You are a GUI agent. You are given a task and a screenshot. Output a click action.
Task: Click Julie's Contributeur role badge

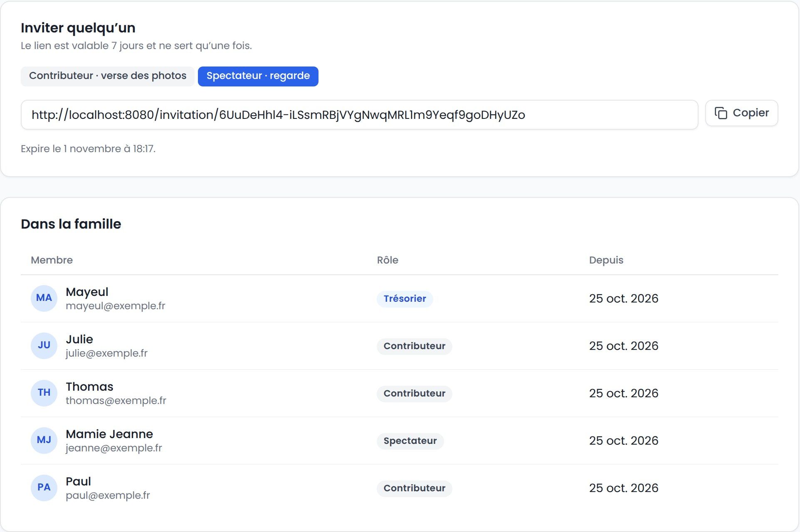tap(414, 346)
